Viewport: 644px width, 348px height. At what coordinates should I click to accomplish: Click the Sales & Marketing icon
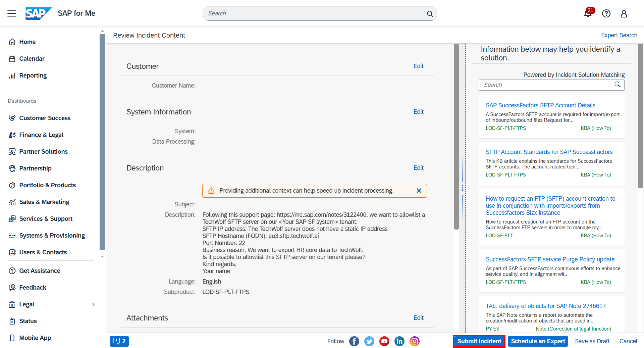tap(12, 202)
